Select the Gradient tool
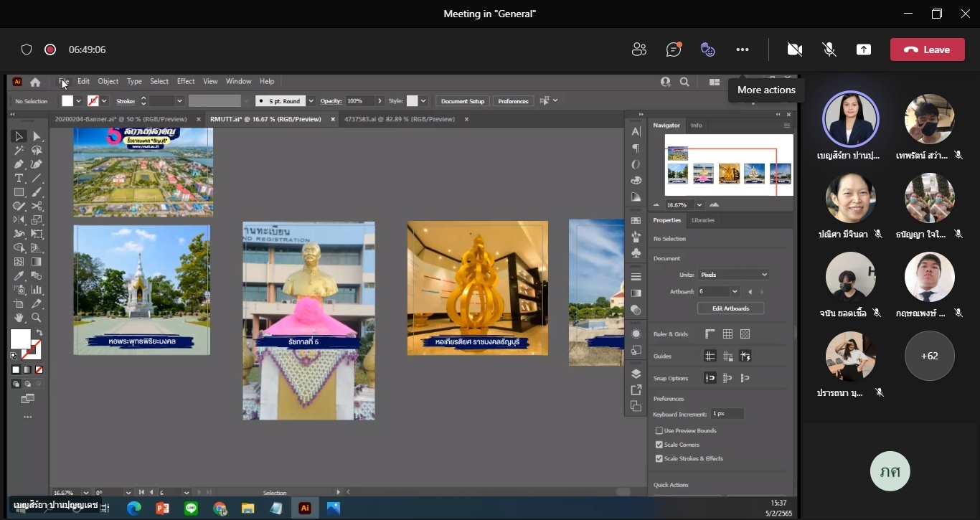The image size is (980, 520). (x=37, y=262)
